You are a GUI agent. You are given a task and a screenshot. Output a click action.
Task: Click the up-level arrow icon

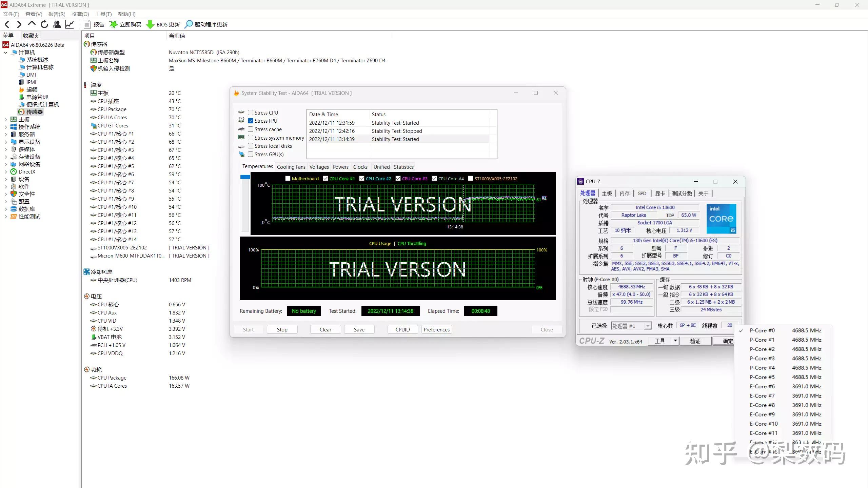[x=32, y=24]
